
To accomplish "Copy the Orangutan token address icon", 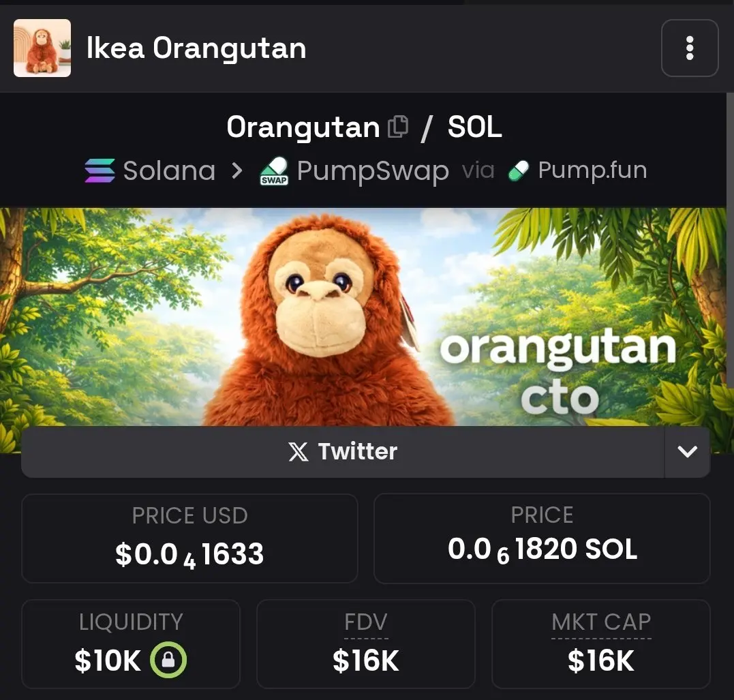I will [x=398, y=126].
